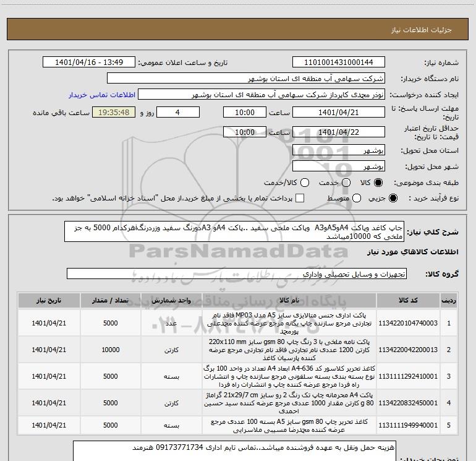Select the جزیی purchase type radio

coord(393,198)
